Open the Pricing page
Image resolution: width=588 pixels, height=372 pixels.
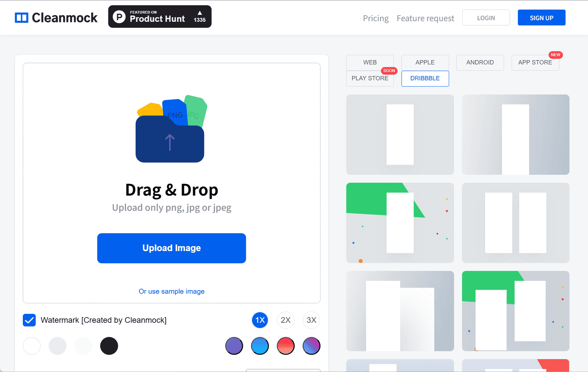click(x=376, y=18)
